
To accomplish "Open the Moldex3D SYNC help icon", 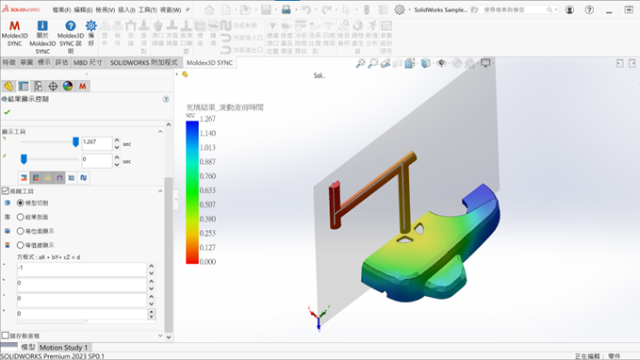I will click(x=70, y=37).
